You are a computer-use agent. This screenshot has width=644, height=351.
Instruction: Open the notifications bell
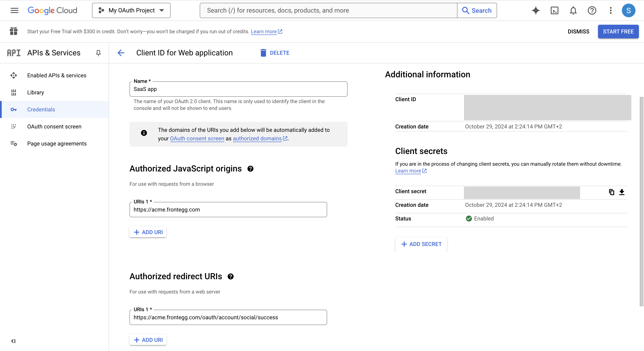click(573, 10)
